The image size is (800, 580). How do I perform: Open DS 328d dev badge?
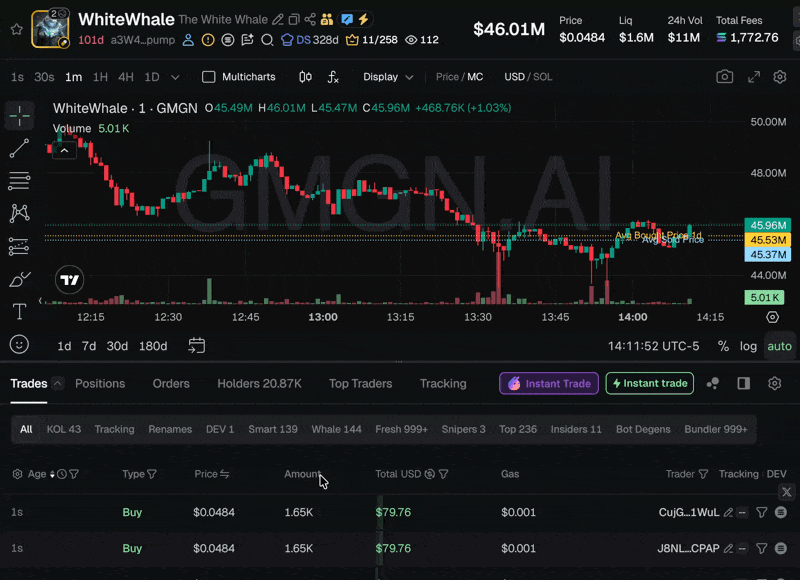310,40
